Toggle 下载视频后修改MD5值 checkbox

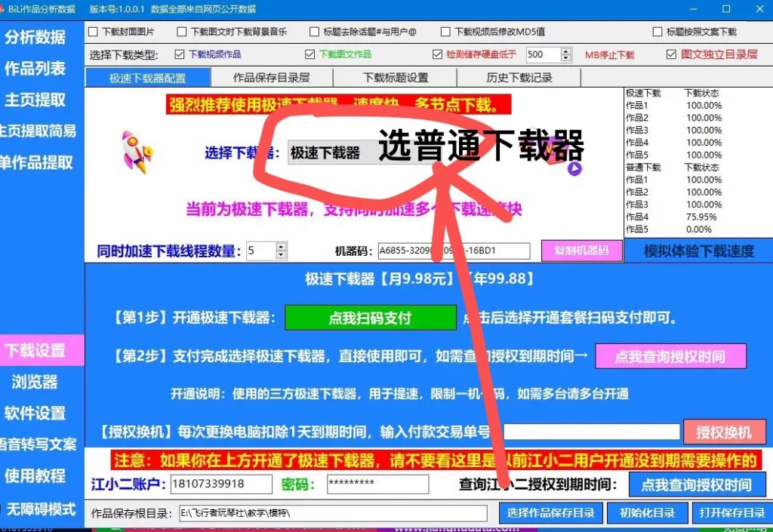[x=445, y=32]
